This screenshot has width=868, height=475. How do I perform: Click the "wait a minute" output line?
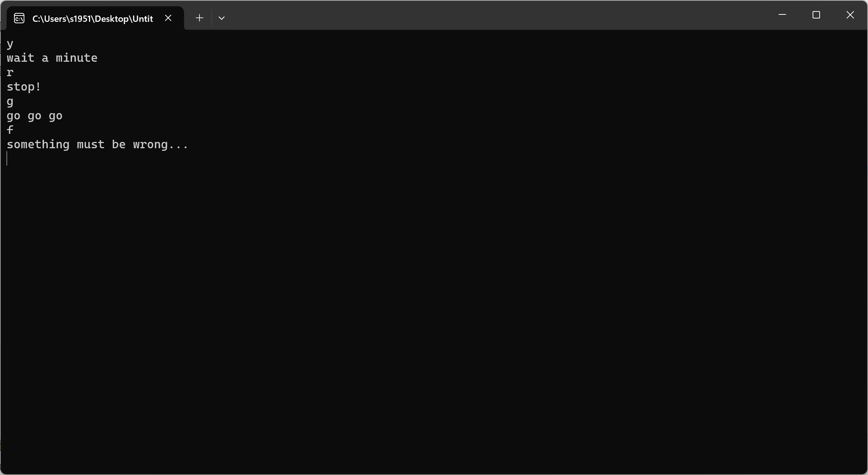coord(52,58)
